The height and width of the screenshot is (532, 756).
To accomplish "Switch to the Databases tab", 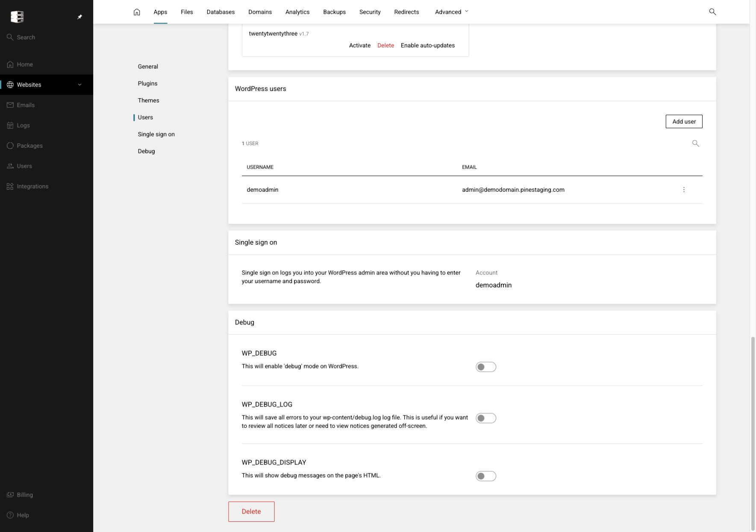I will (221, 12).
